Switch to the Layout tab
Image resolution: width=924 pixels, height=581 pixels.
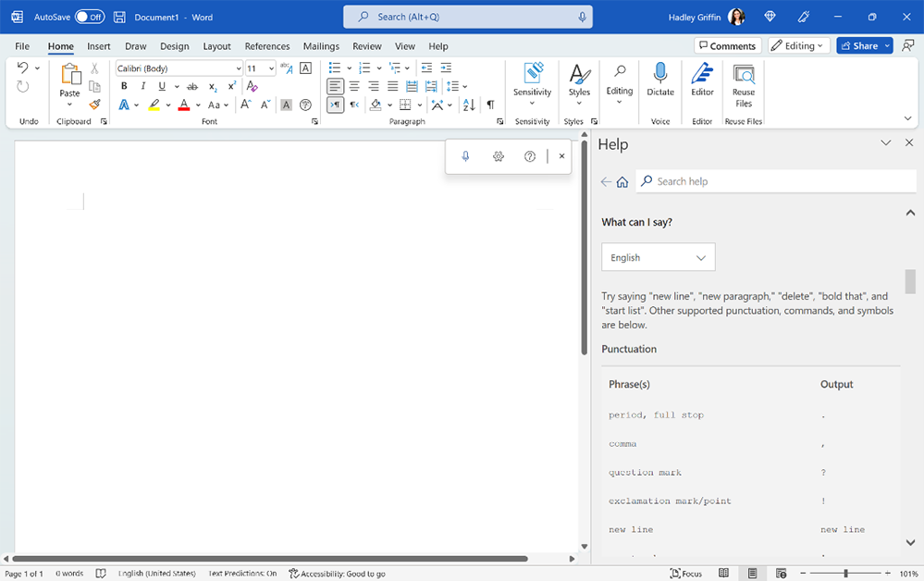coord(216,46)
